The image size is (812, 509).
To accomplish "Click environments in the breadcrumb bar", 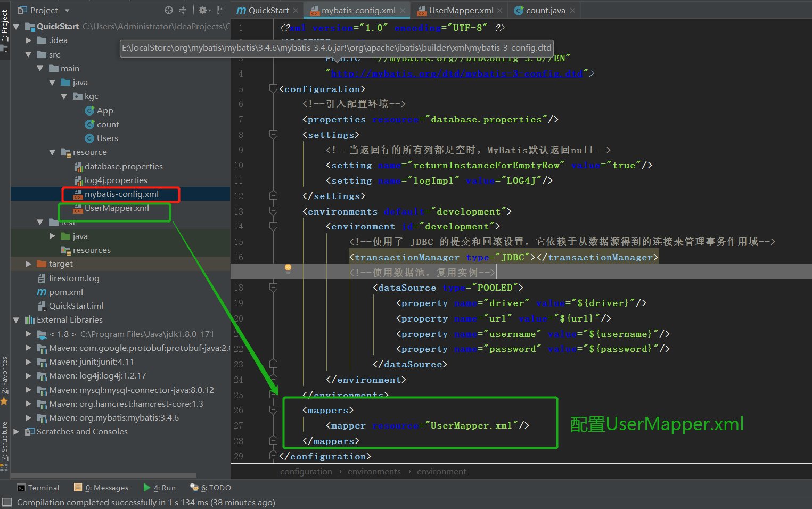I will click(374, 471).
